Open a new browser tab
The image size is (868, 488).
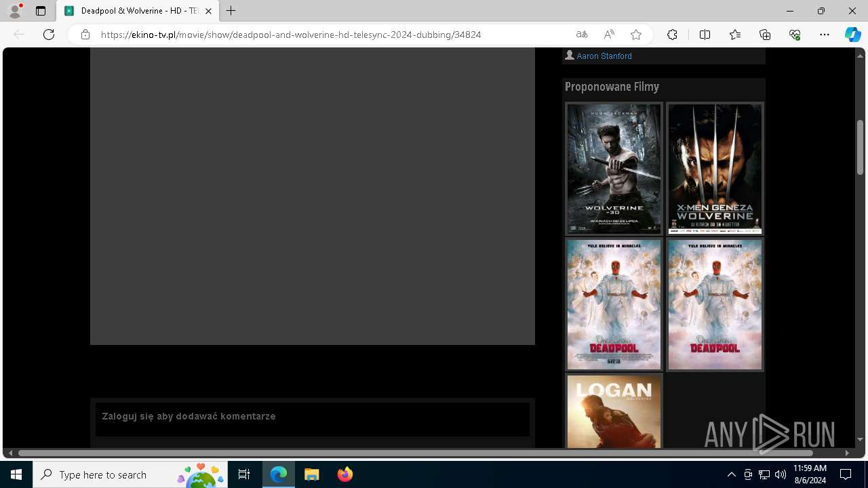(231, 11)
